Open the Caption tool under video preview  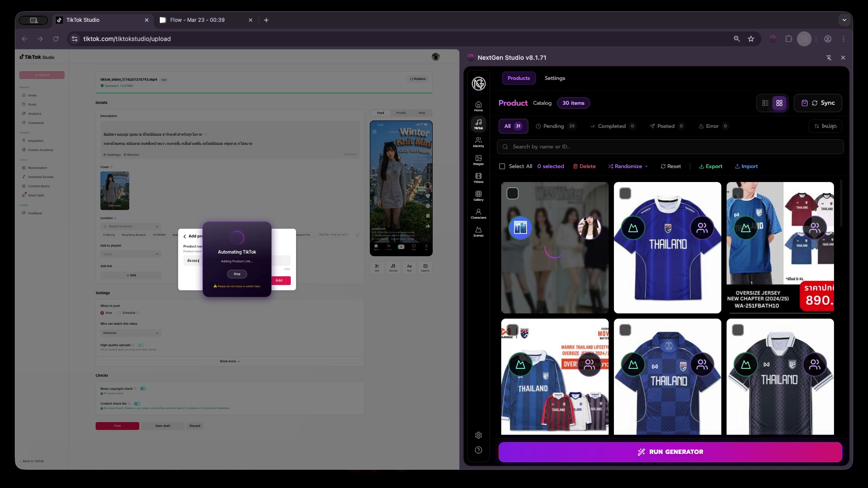(425, 267)
